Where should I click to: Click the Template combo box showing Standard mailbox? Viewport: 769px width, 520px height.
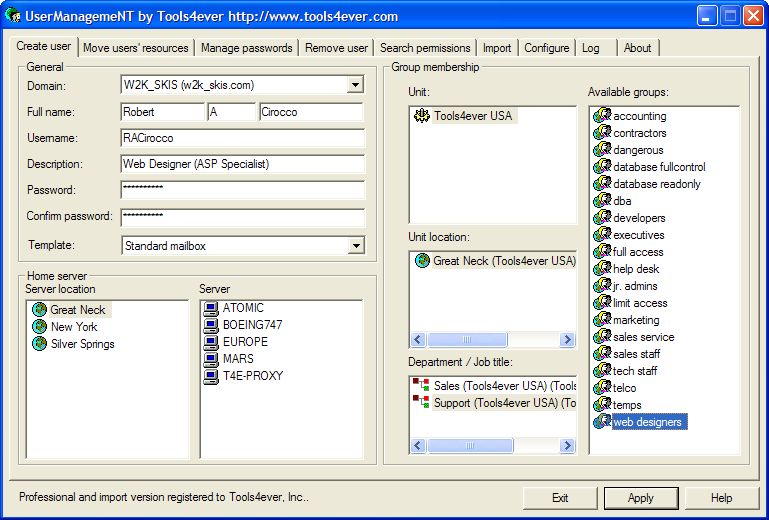[x=243, y=245]
